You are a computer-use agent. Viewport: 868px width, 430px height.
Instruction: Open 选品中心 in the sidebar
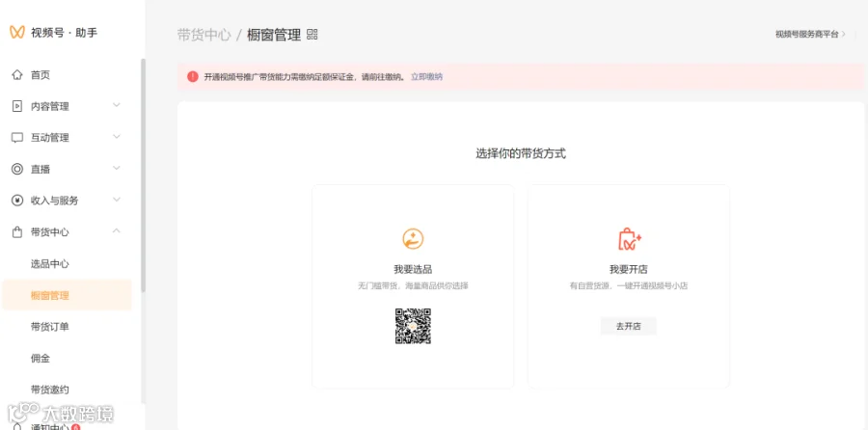pos(50,264)
